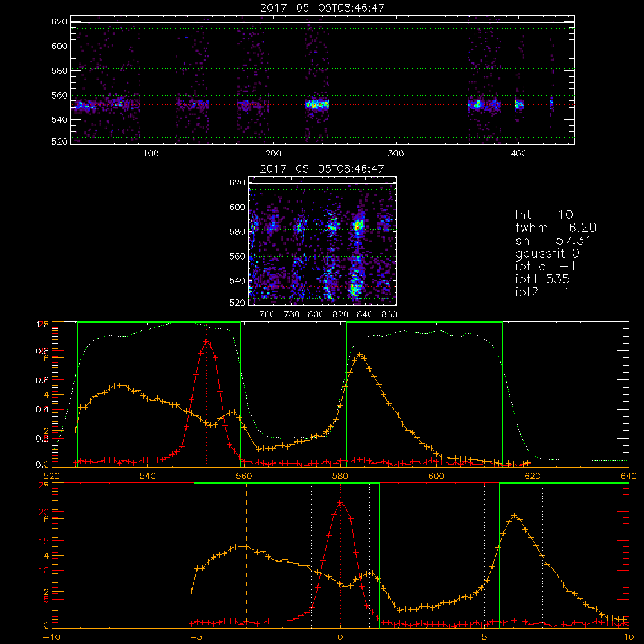Click x-axis label 100 of top spectrogram

(151, 154)
